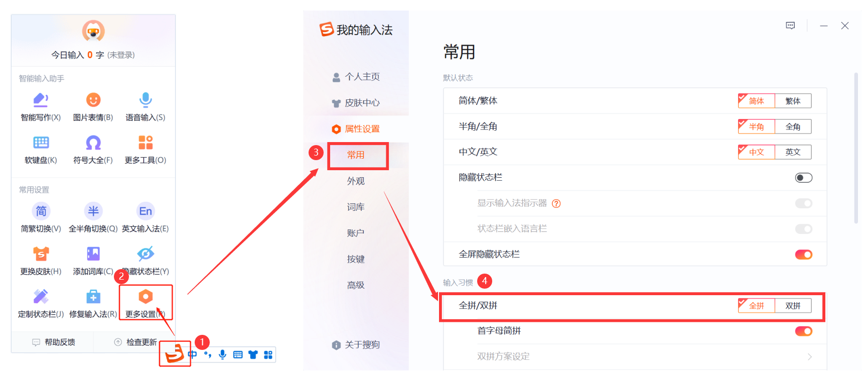Disable the 首字母简拼 toggle
This screenshot has height=376, width=868.
[803, 331]
